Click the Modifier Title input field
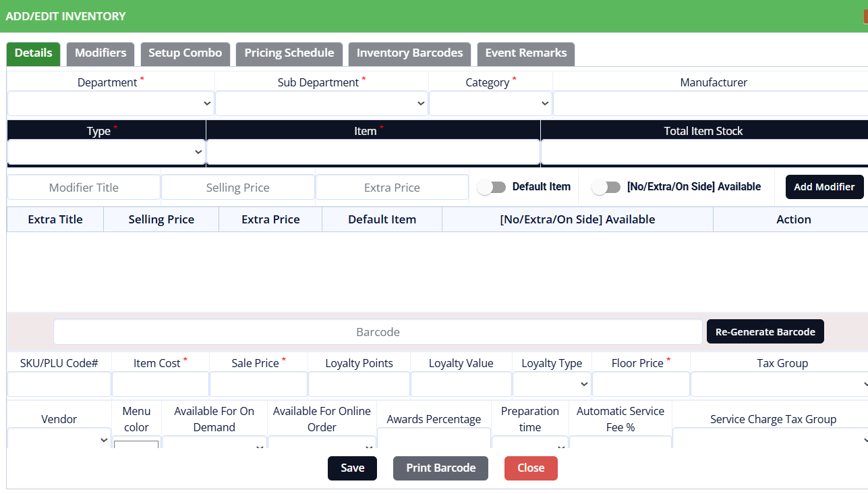 (x=84, y=188)
